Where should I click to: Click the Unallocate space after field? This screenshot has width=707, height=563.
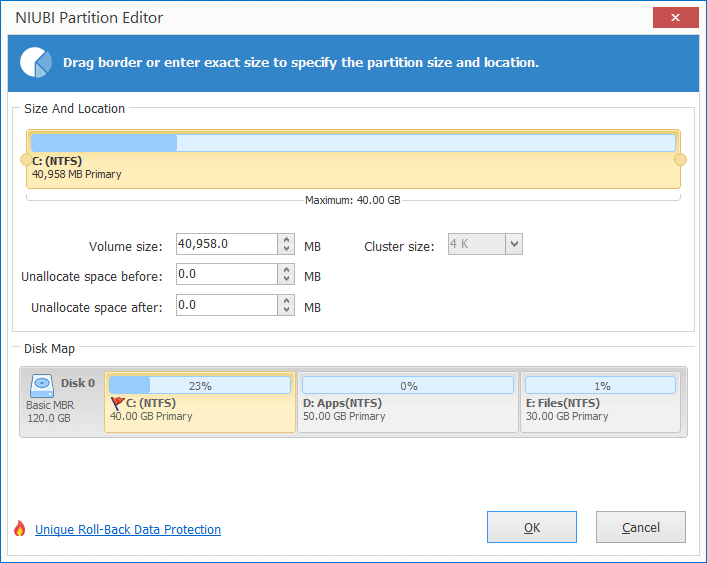(x=226, y=305)
